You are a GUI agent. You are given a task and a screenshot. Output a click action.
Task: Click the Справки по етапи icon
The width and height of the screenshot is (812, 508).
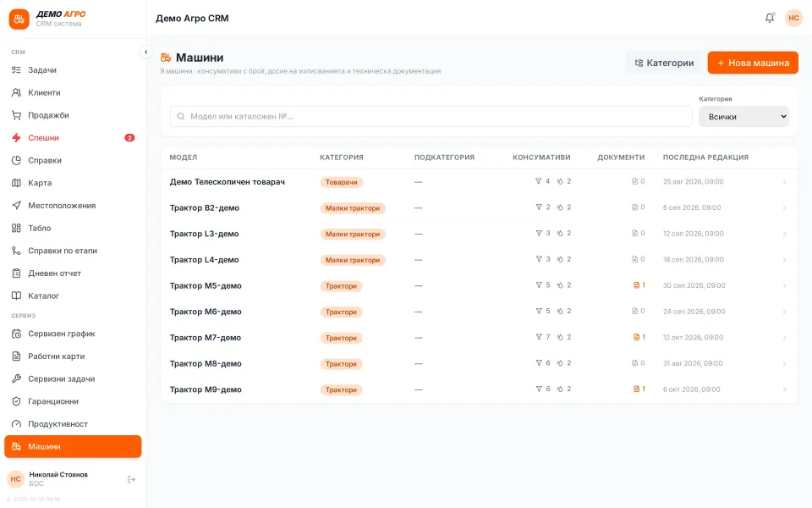17,251
